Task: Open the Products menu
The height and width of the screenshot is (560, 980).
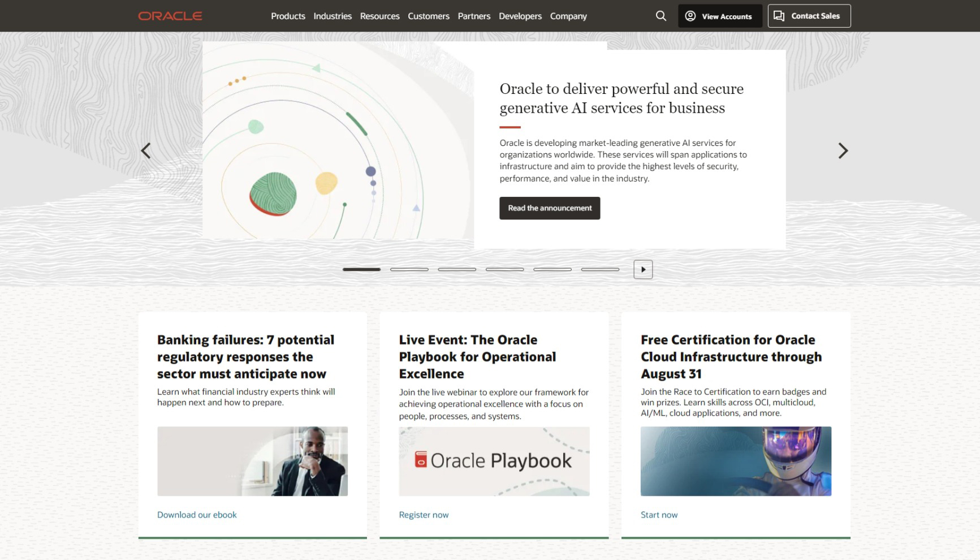Action: pyautogui.click(x=288, y=16)
